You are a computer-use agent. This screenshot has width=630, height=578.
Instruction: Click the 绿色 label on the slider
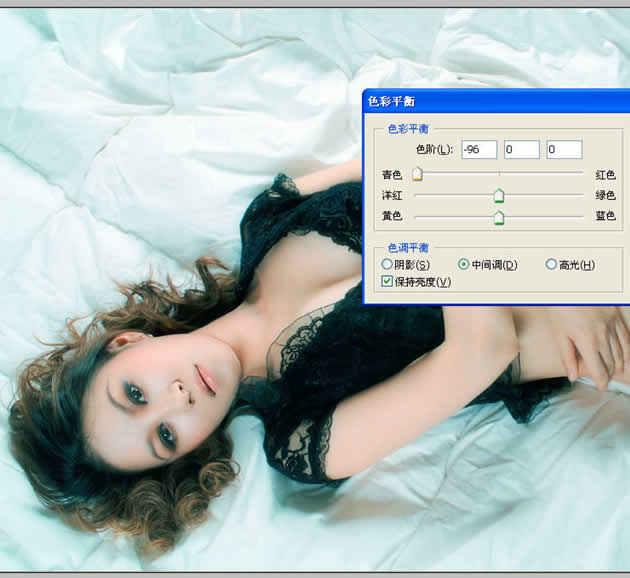605,195
